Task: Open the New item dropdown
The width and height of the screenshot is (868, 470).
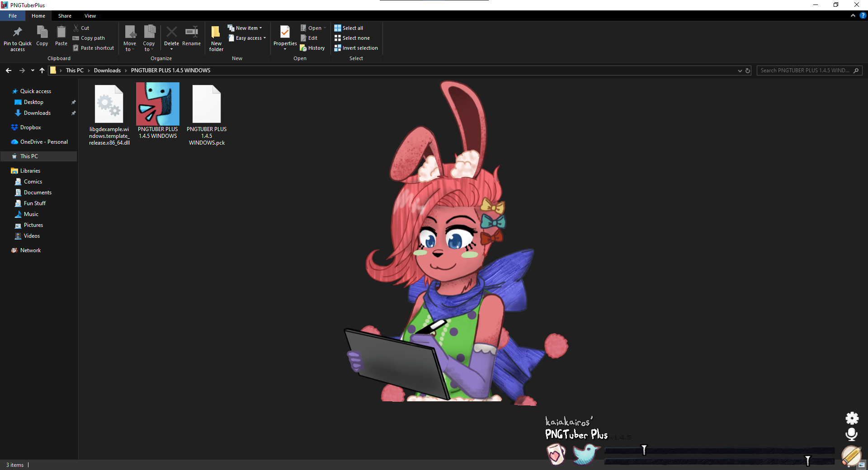Action: (245, 28)
